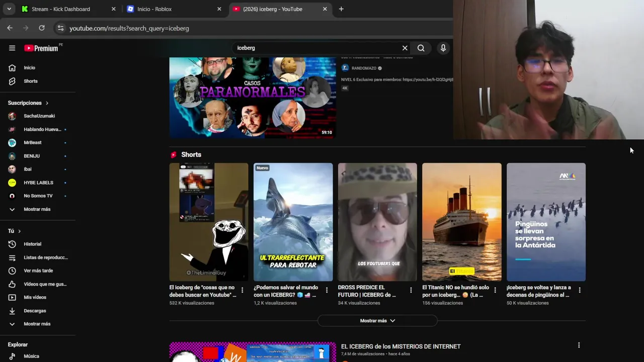Go back with the browser back arrow
644x362 pixels.
click(x=10, y=28)
